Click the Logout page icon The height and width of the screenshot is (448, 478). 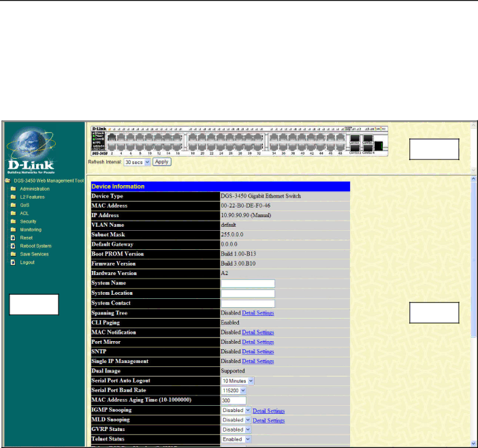[13, 262]
